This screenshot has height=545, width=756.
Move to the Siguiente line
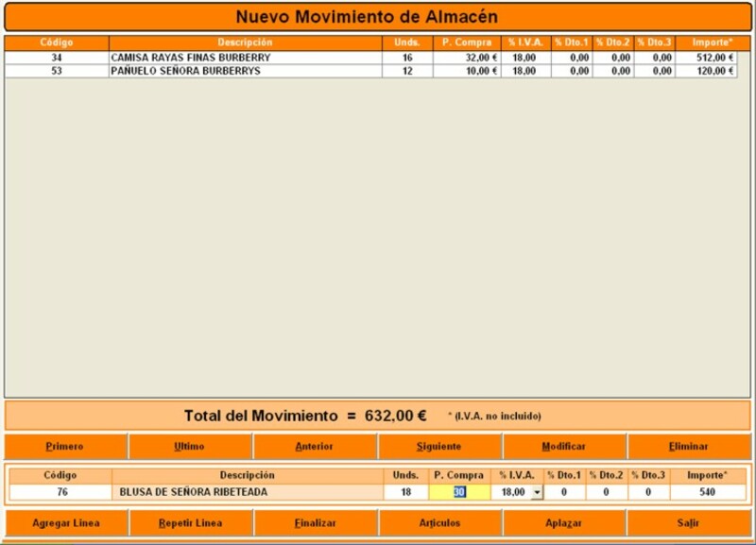click(x=439, y=447)
